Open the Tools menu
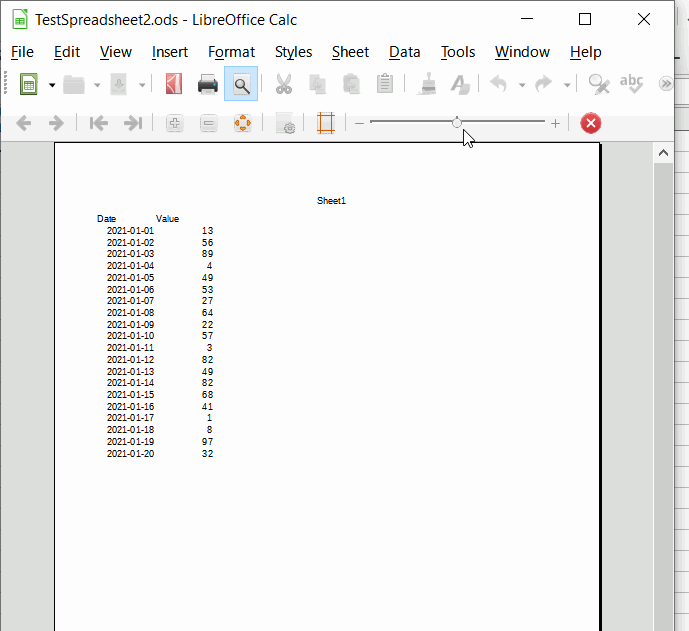 click(458, 52)
